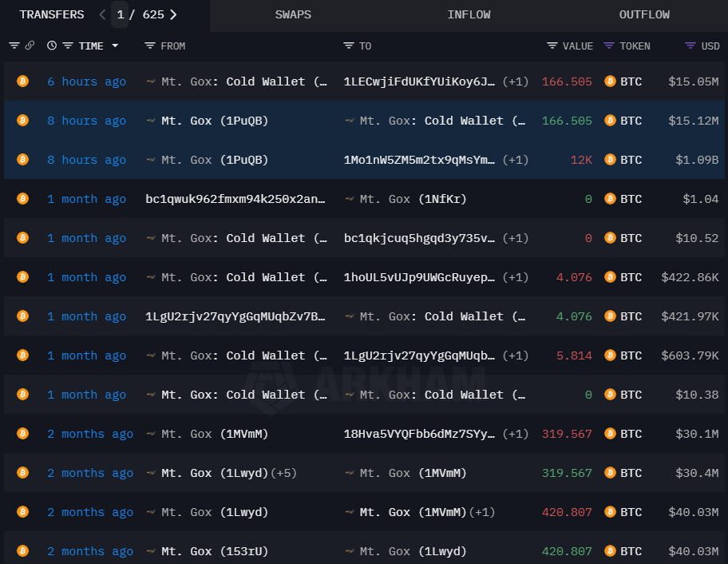728x564 pixels.
Task: Click the Bitcoin chain icon starting the $30.1M row
Action: click(x=22, y=434)
